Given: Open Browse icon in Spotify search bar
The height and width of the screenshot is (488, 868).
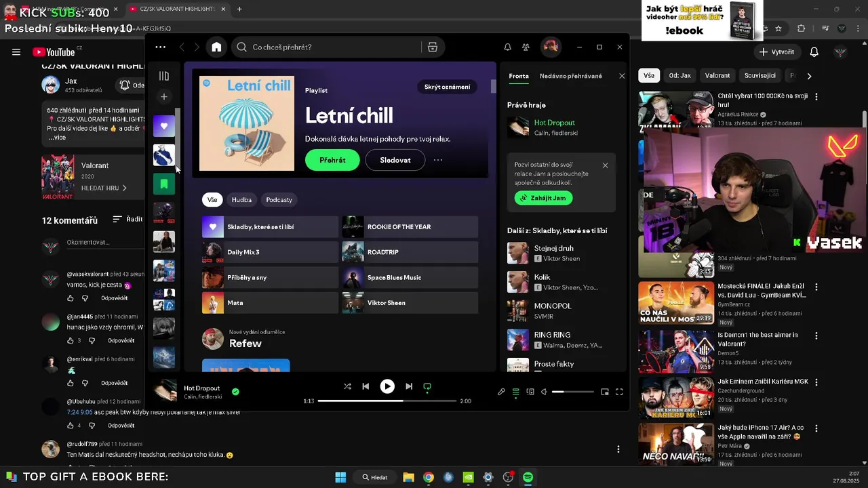Looking at the screenshot, I should click(432, 47).
